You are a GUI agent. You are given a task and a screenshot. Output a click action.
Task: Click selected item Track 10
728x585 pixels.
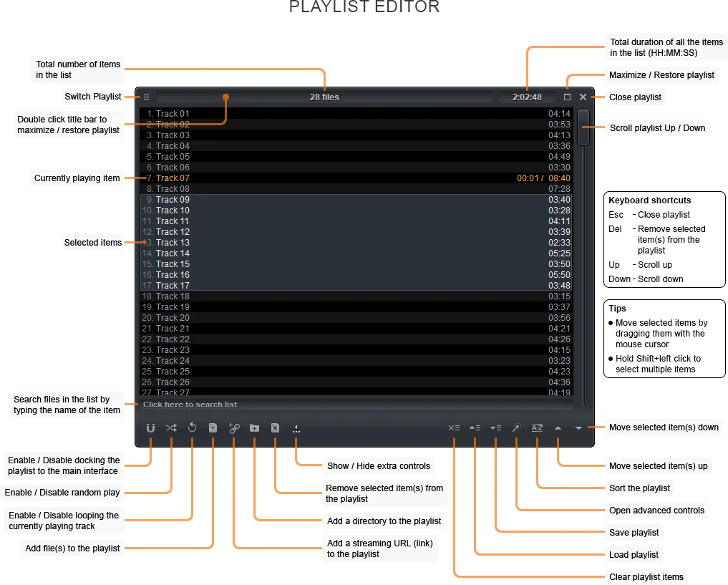point(356,211)
